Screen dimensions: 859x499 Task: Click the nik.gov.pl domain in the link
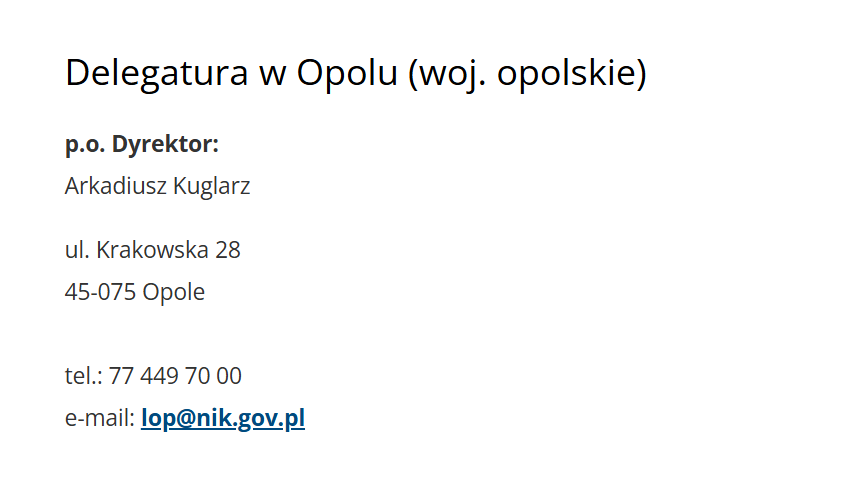point(251,418)
